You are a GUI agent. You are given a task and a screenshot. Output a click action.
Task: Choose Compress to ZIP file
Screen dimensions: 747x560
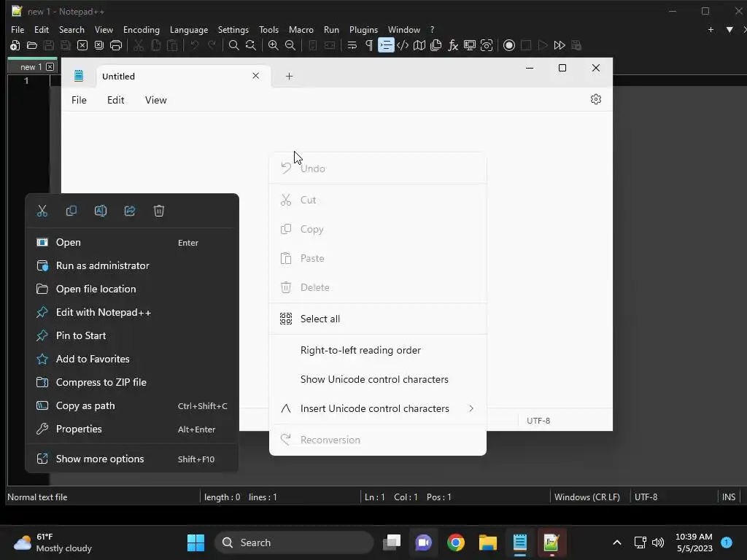pyautogui.click(x=132, y=382)
